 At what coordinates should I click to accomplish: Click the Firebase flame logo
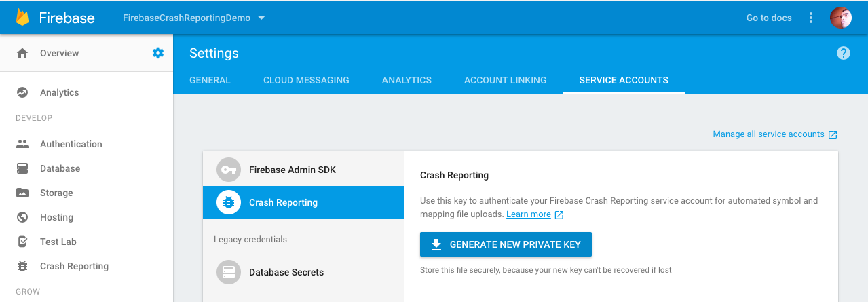[x=22, y=18]
